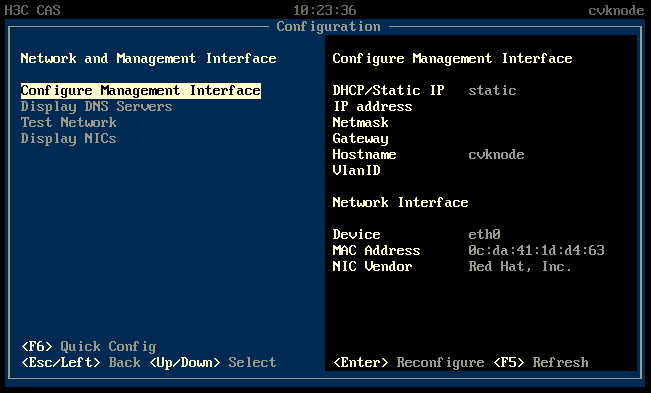Click the MAC address 0c:da:41:1d:d4:63
Viewport: 651px width, 393px height.
[x=536, y=250]
